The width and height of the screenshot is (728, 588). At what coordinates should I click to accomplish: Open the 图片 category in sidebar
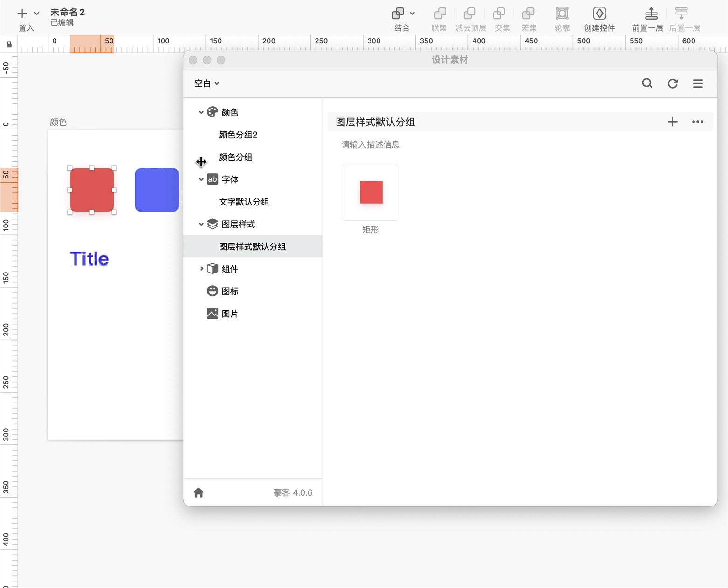pos(229,314)
